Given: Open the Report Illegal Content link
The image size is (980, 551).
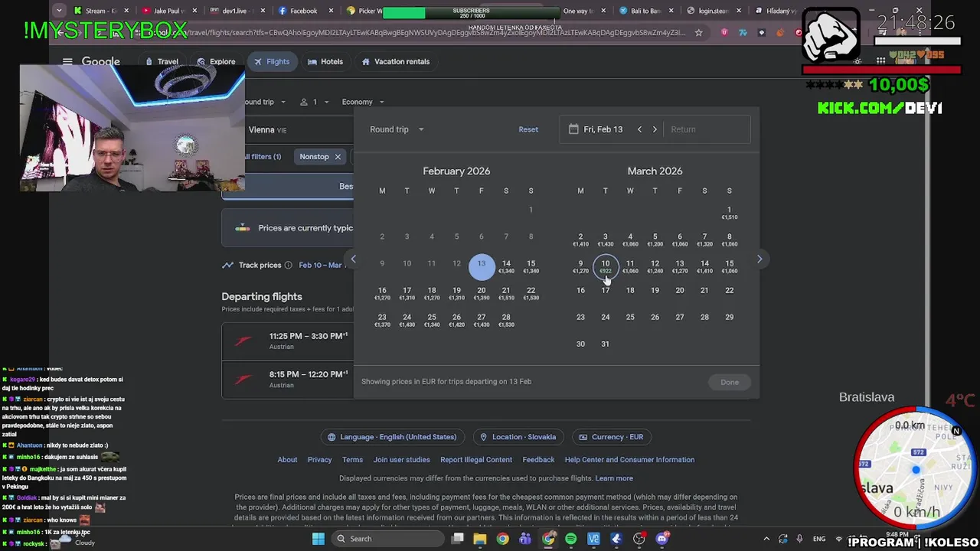Looking at the screenshot, I should pyautogui.click(x=476, y=460).
